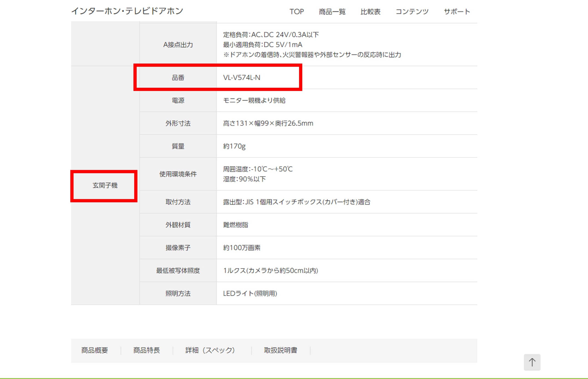Click the 最低被写体照度 row label

point(178,270)
